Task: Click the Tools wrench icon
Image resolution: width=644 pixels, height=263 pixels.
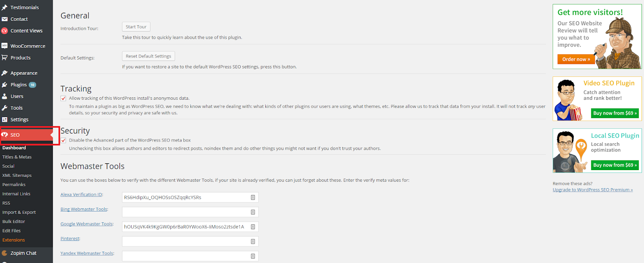Action: tap(4, 108)
